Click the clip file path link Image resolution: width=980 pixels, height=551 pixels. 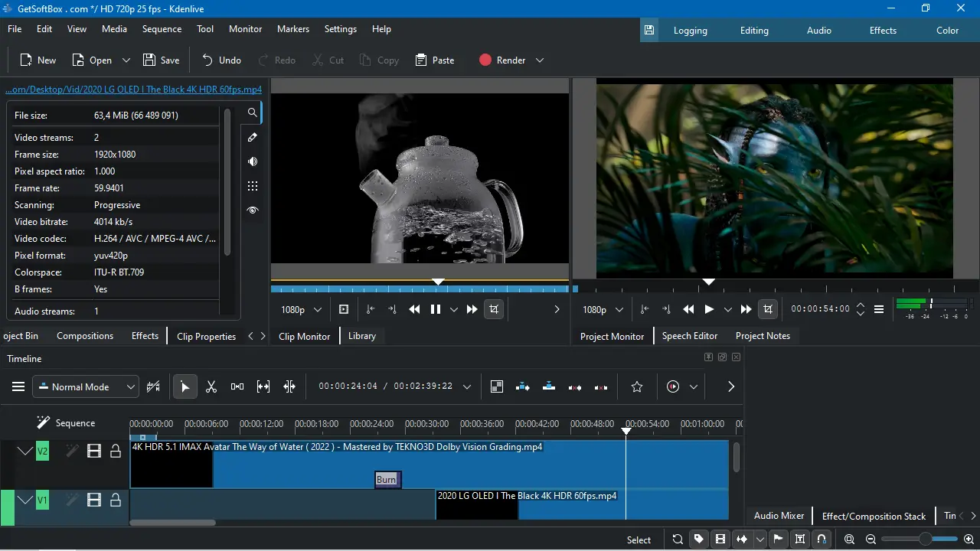pyautogui.click(x=134, y=89)
